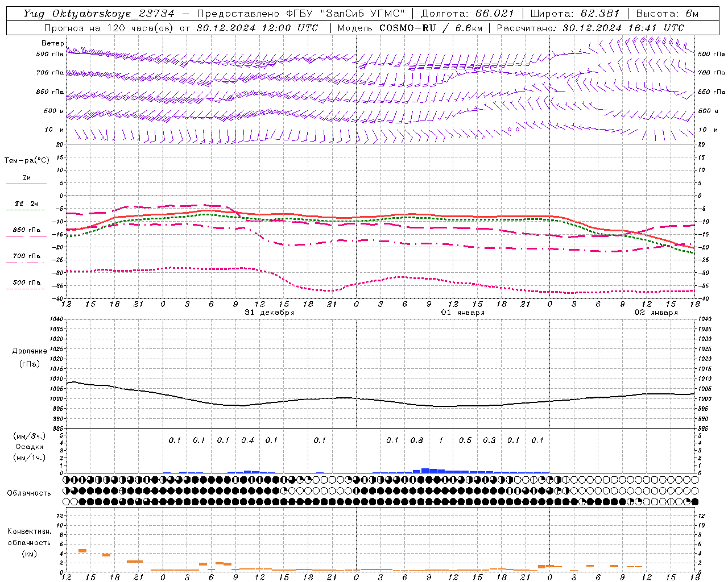Image resolution: width=728 pixels, height=582 pixels.
Task: Click the forecast start 30.12.2024 12:00 UTC
Action: tap(258, 28)
